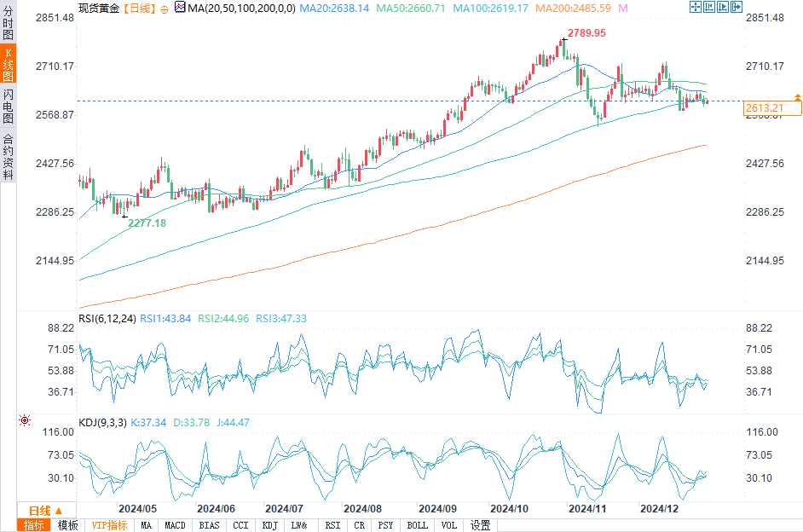The image size is (803, 532).
Task: Click the first chart layout icon at top right
Action: (x=695, y=7)
